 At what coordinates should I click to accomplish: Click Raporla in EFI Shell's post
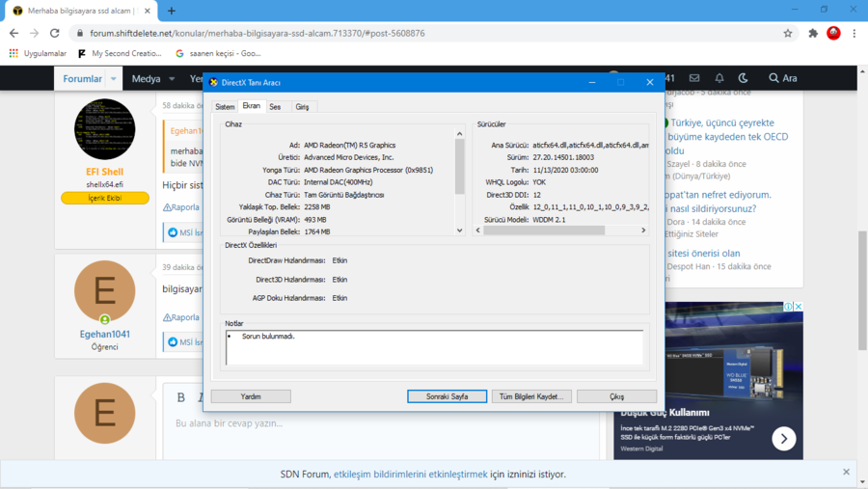[x=181, y=207]
